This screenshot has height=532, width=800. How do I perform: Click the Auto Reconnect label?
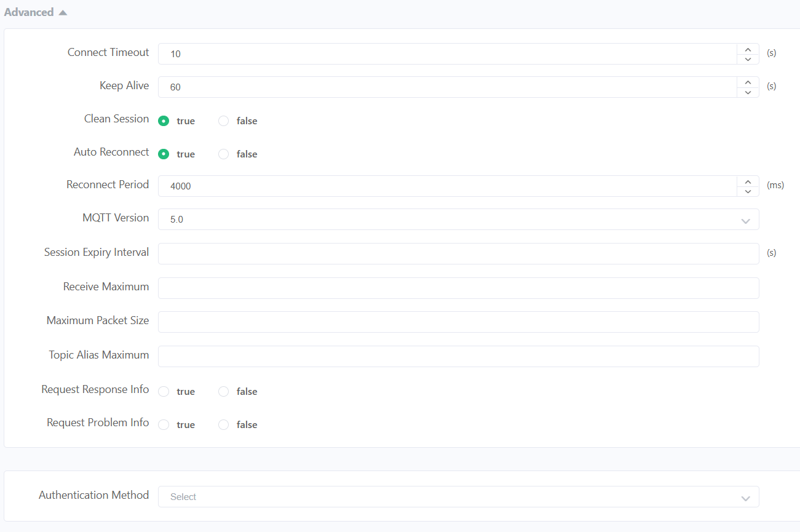(x=111, y=153)
